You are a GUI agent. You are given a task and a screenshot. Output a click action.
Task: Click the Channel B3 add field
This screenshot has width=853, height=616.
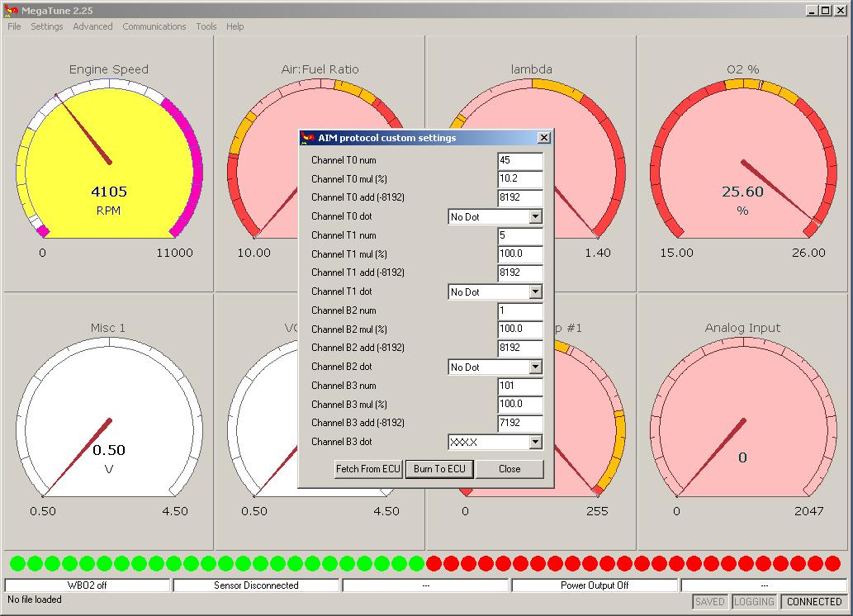point(520,423)
